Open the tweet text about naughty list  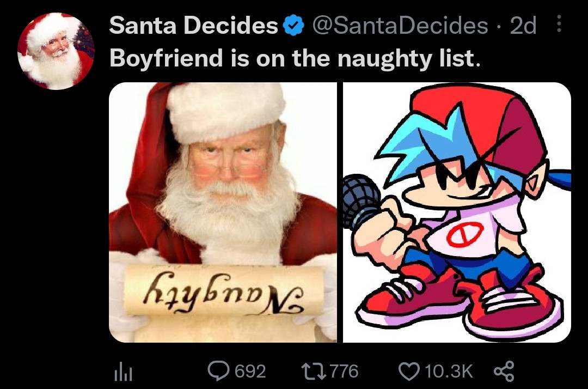pos(295,58)
